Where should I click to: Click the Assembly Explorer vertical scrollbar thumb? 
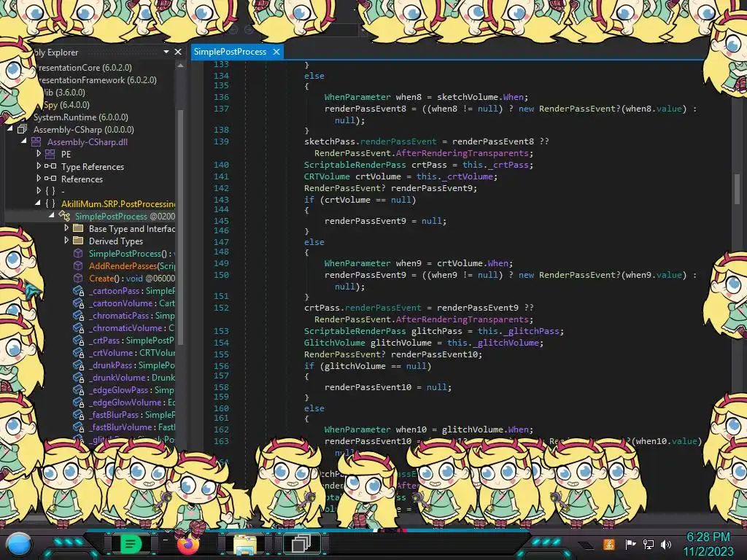click(181, 226)
